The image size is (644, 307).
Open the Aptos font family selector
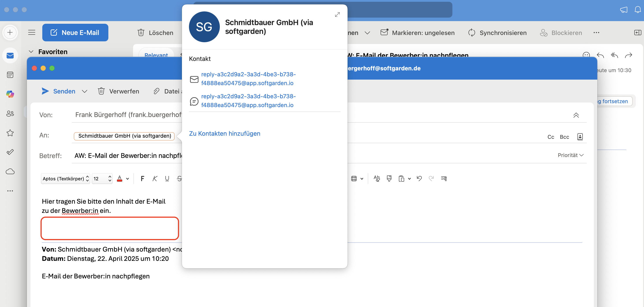[x=65, y=178]
